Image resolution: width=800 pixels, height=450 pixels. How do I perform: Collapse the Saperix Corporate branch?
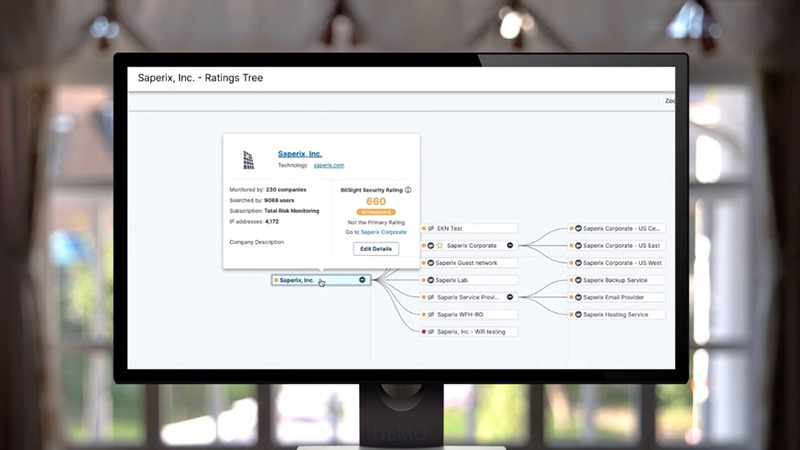coord(509,245)
